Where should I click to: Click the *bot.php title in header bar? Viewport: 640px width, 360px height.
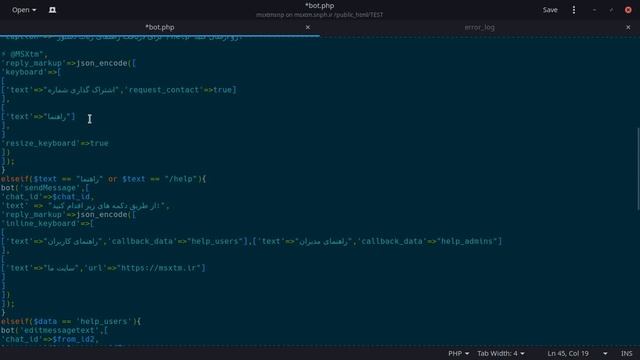pyautogui.click(x=320, y=6)
